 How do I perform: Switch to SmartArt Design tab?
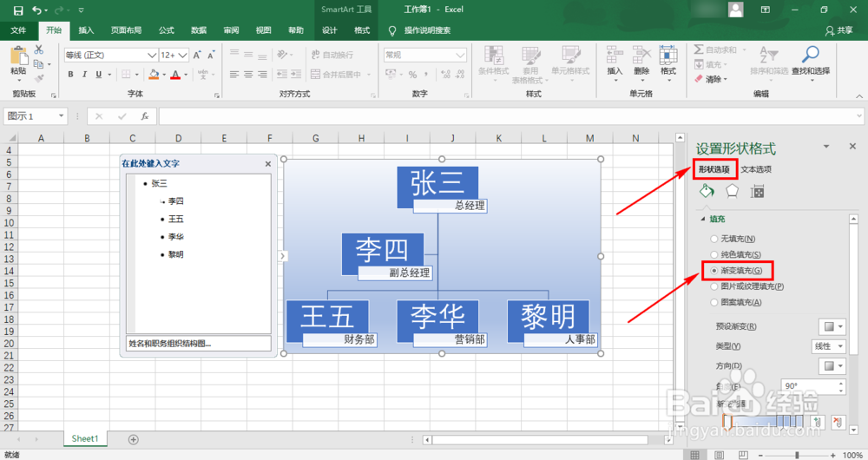(329, 30)
